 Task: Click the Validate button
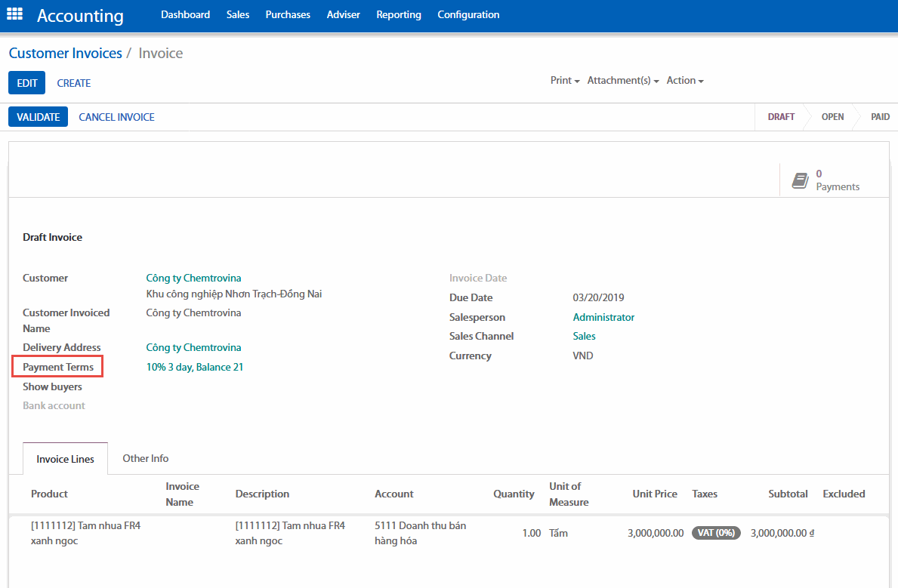(39, 117)
